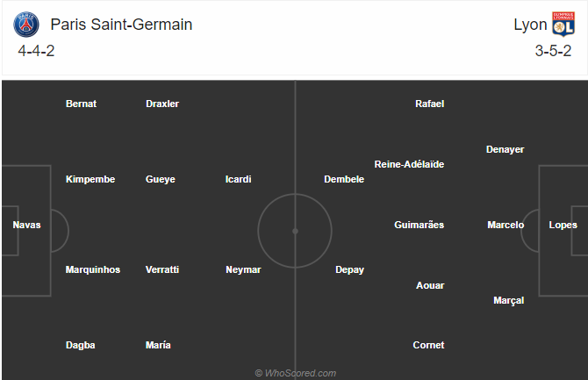This screenshot has width=588, height=380.
Task: Click Reine-Adélaïde's player label
Action: [x=409, y=164]
